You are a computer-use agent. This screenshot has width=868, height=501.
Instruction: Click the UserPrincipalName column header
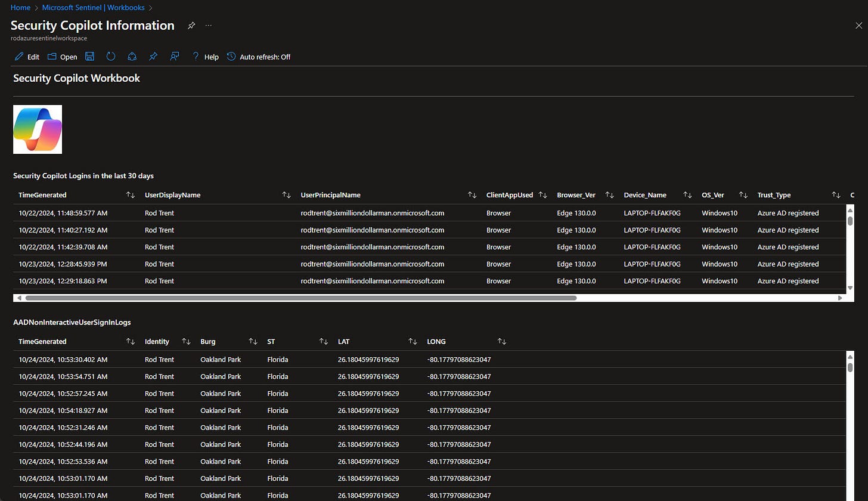coord(331,195)
